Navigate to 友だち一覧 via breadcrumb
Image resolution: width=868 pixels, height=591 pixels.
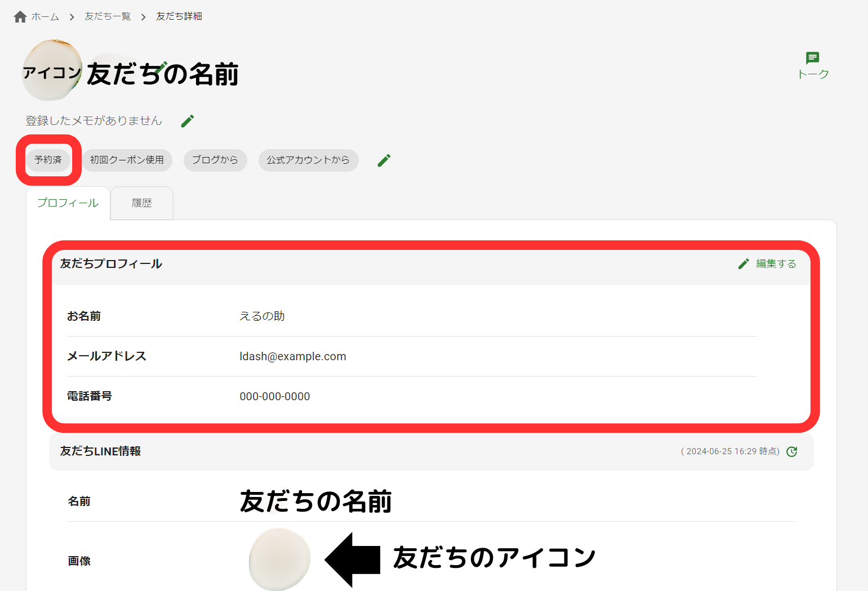(x=107, y=16)
